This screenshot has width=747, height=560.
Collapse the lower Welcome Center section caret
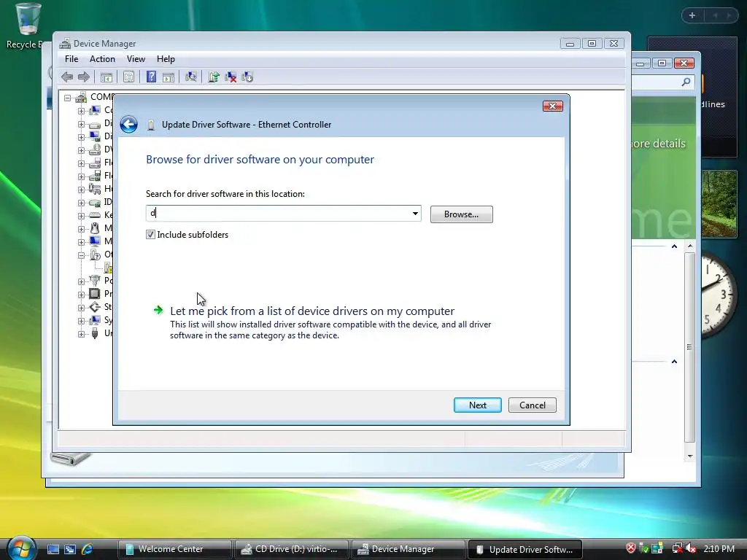tap(674, 362)
